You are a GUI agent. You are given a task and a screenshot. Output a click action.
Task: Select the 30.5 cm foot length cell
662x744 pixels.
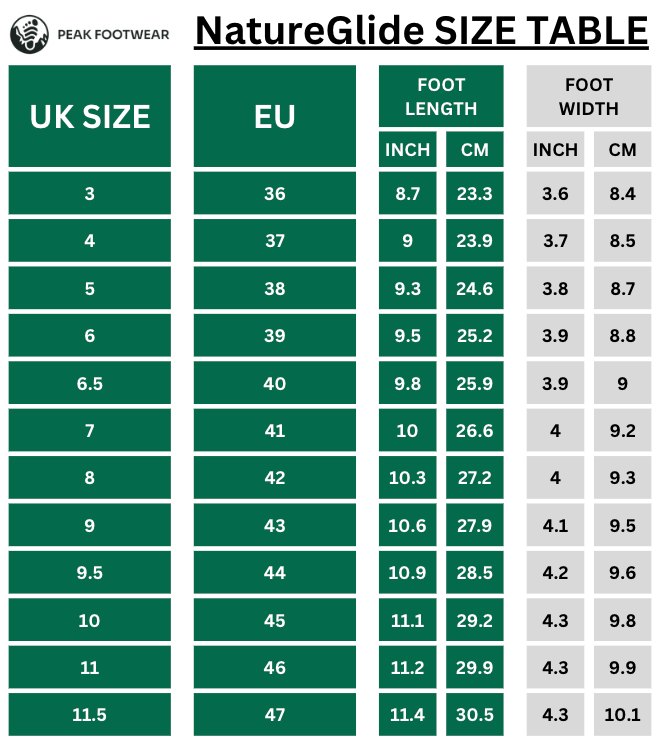coord(475,715)
